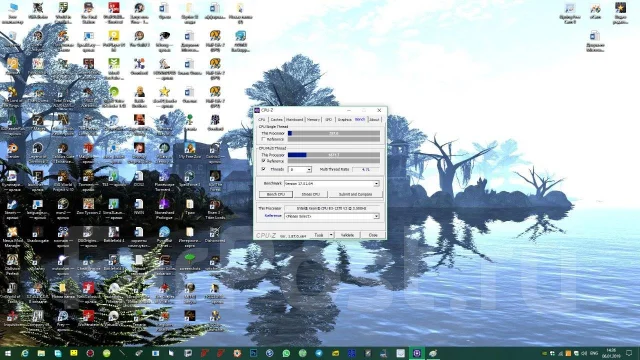Click the Multi Thread Ratio value 4.71
The width and height of the screenshot is (640, 360).
click(366, 169)
